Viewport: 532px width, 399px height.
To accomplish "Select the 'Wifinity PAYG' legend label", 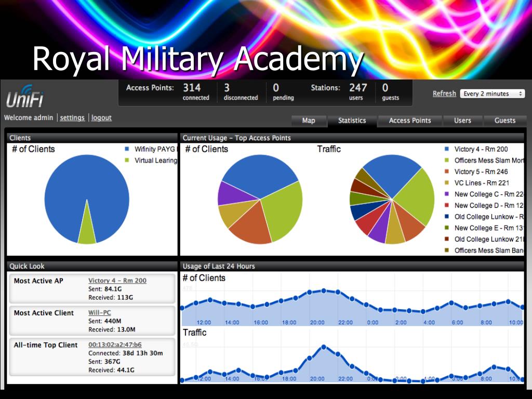I will pyautogui.click(x=155, y=149).
